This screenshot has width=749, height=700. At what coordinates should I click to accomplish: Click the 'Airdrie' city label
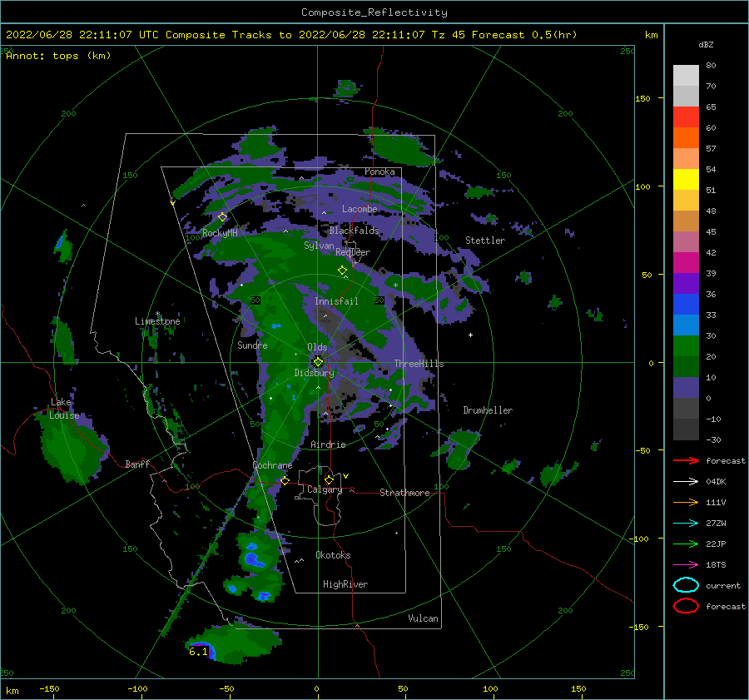[328, 444]
